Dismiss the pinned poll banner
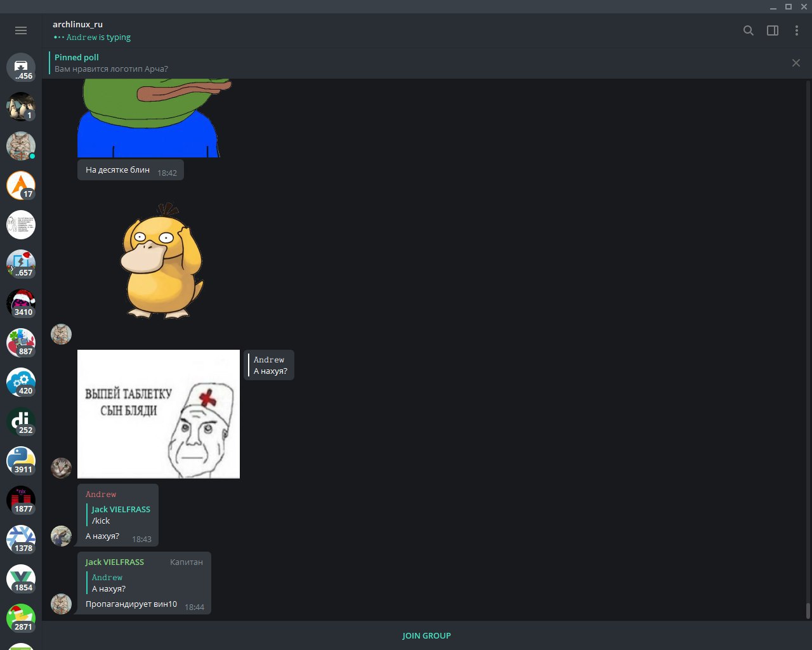The image size is (812, 650). [x=796, y=63]
